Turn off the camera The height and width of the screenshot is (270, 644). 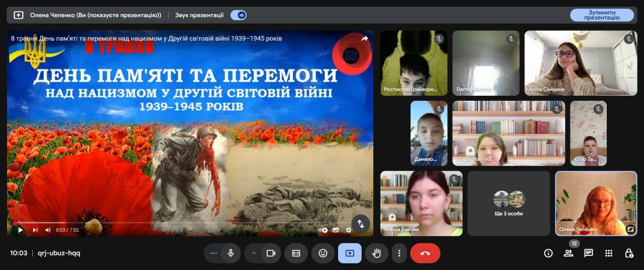click(x=271, y=253)
